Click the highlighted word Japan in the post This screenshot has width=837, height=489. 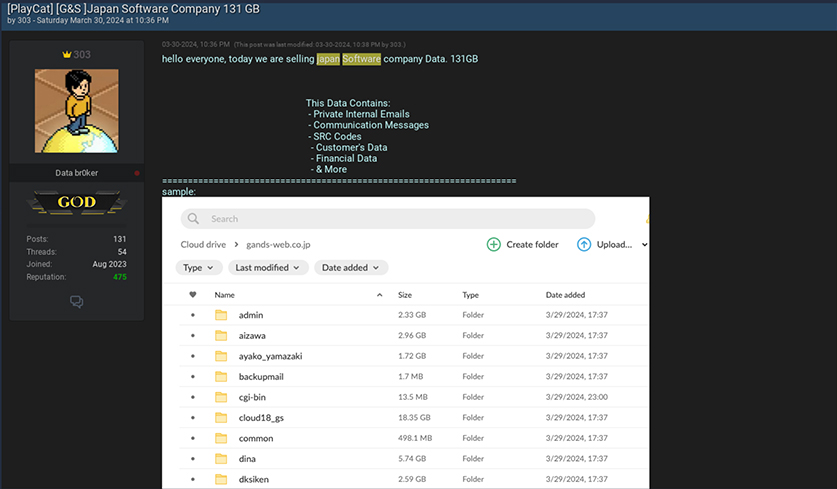(328, 59)
